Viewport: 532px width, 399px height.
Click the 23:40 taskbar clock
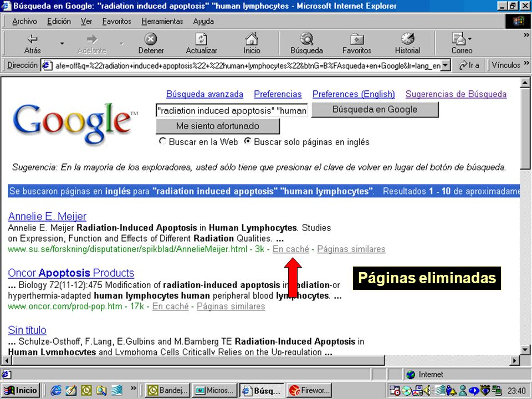click(x=516, y=391)
